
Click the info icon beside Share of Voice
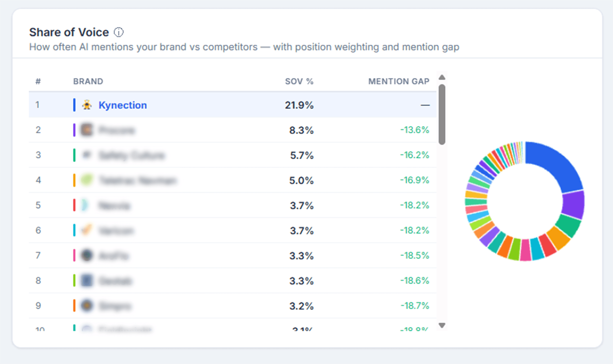coord(119,32)
